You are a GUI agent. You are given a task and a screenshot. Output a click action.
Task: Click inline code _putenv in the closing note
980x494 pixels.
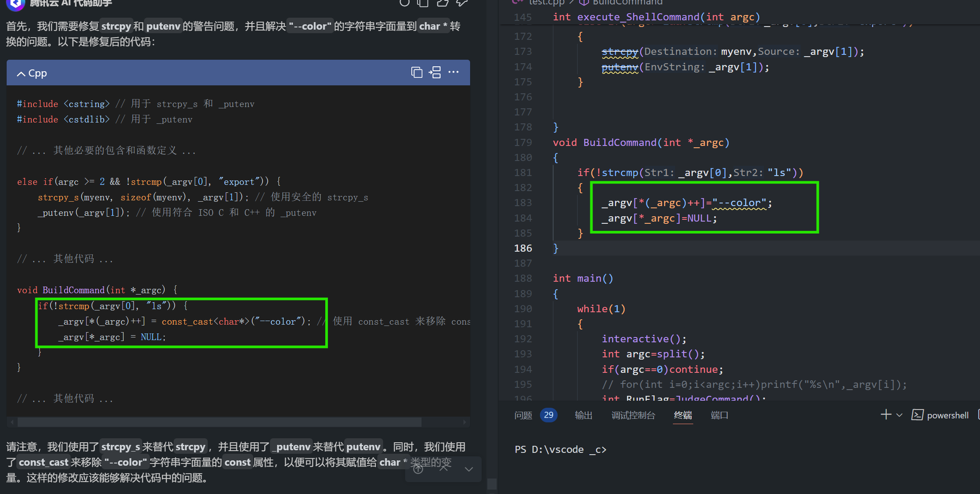[292, 447]
